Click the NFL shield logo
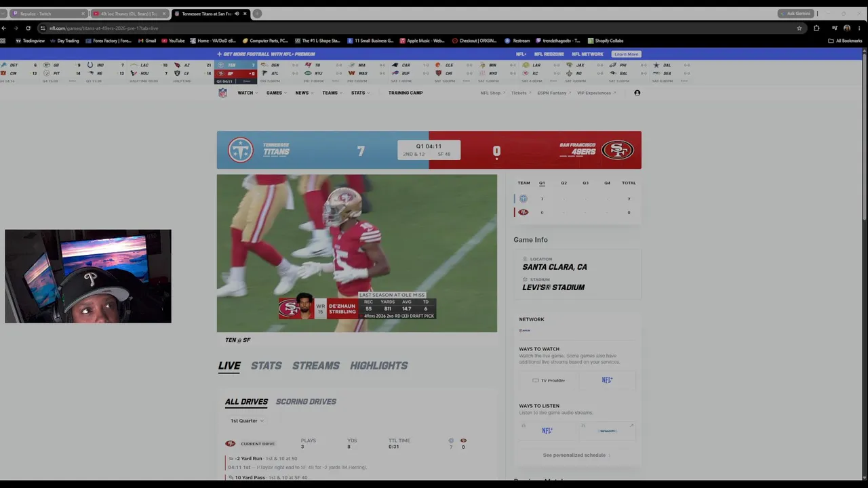 click(222, 93)
